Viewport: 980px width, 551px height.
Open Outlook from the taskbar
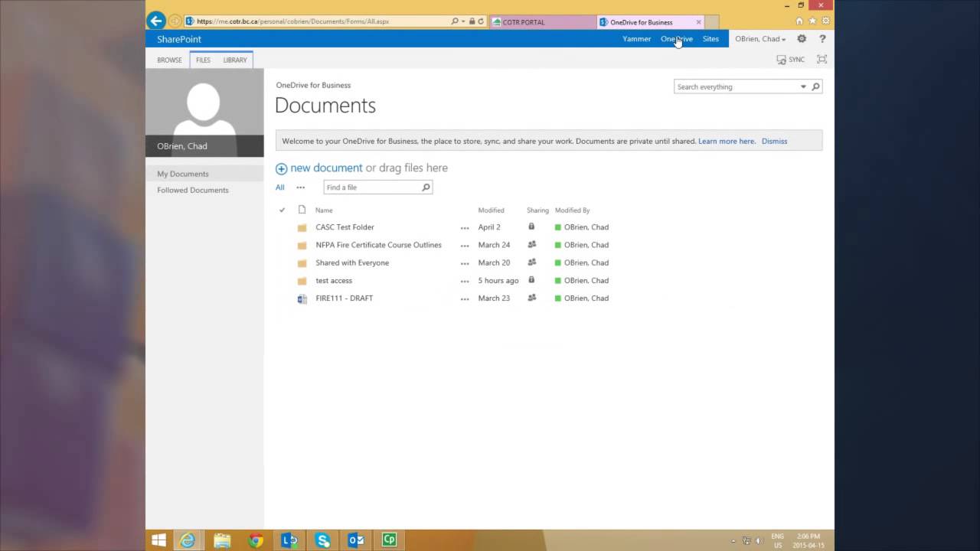click(x=356, y=540)
